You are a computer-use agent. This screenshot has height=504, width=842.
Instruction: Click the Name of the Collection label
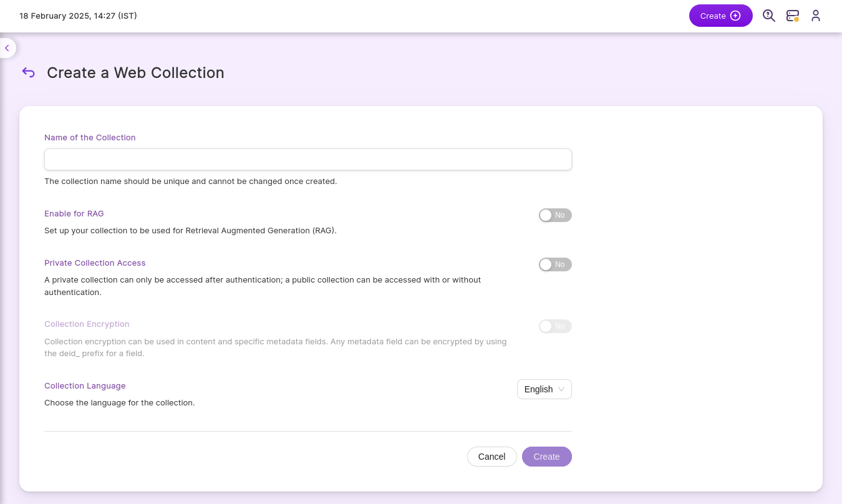click(90, 137)
